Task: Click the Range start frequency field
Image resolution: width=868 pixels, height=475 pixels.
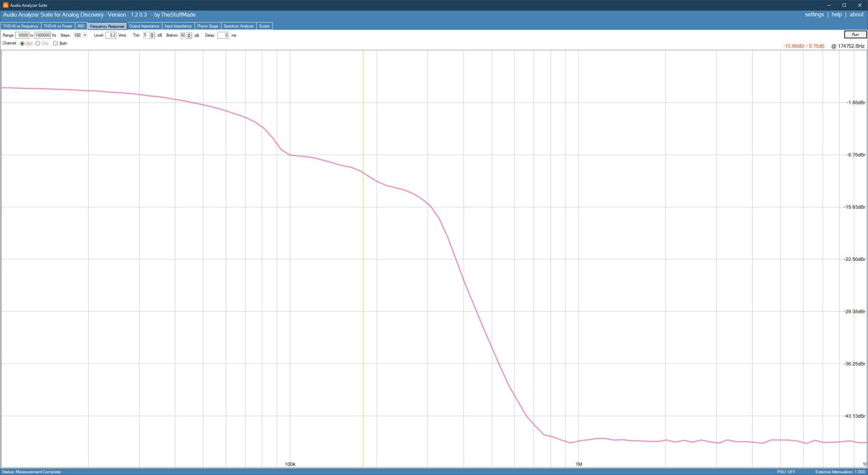Action: (22, 35)
